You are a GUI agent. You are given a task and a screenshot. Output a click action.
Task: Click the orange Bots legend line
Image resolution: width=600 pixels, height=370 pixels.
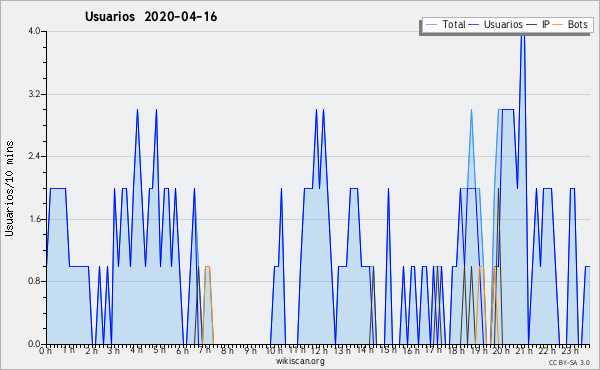(558, 25)
